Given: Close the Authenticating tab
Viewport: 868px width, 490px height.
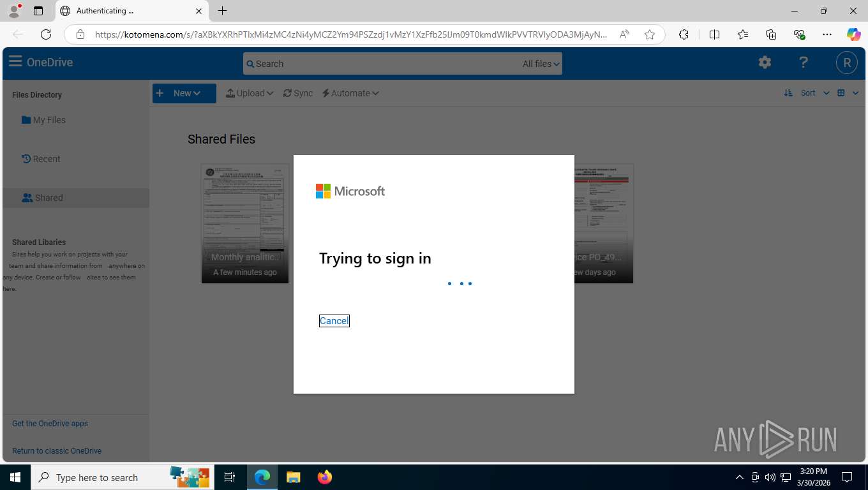Looking at the screenshot, I should (198, 11).
